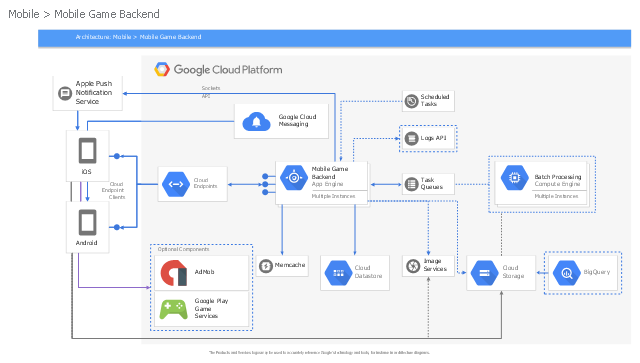The image size is (640, 363).
Task: Select the Cloud Endpoints hexagon icon
Action: (176, 184)
